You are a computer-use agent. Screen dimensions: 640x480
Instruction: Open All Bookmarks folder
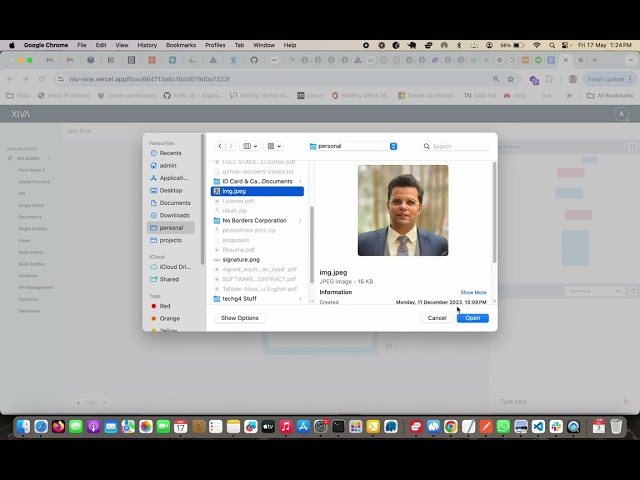pos(610,96)
